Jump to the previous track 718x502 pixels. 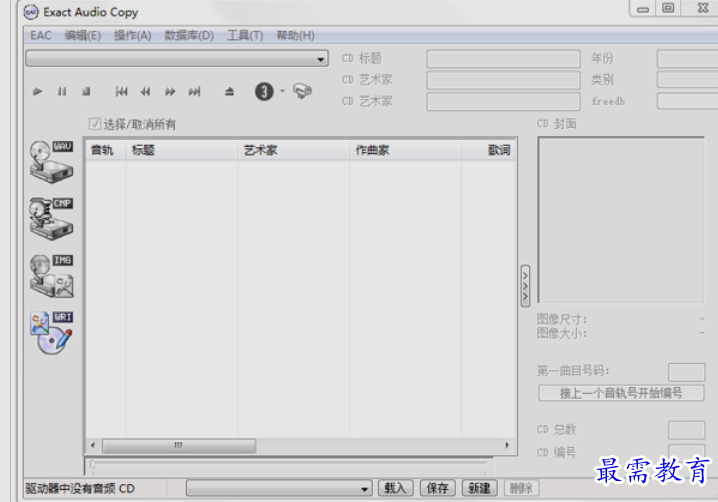pos(121,92)
